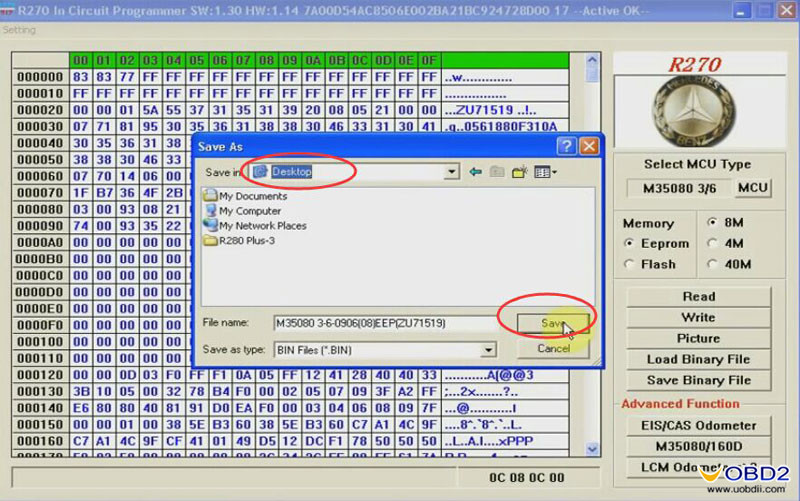
Task: Click the Read button
Action: point(698,296)
